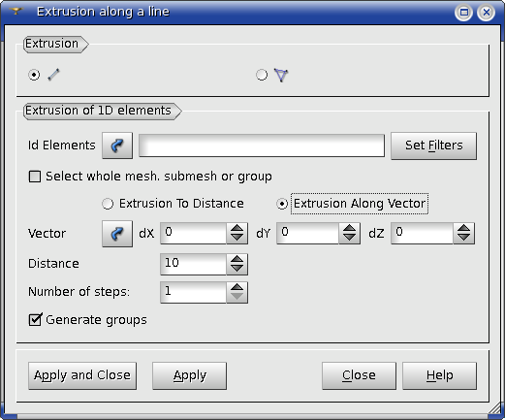
Task: Decrease the Distance value with the down arrow
Action: coord(237,270)
